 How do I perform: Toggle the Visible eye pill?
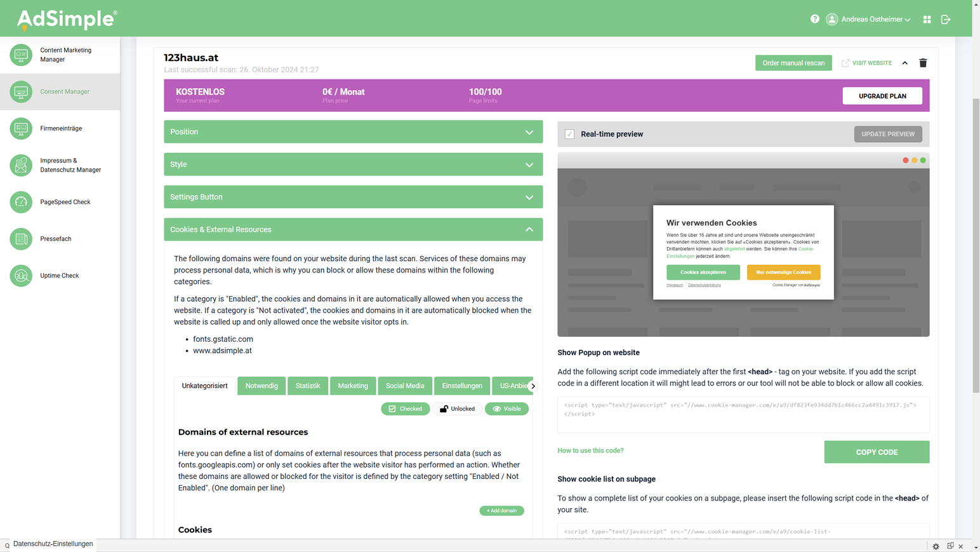(x=507, y=409)
